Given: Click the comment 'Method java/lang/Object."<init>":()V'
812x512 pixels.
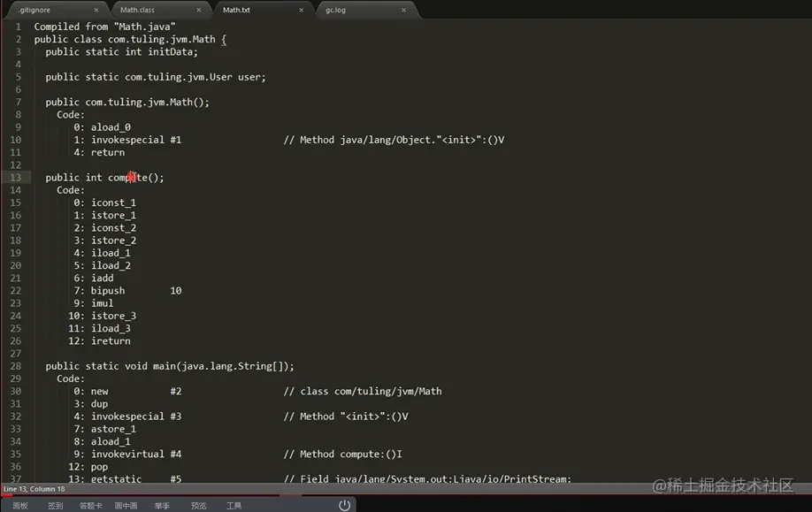Looking at the screenshot, I should tap(402, 140).
